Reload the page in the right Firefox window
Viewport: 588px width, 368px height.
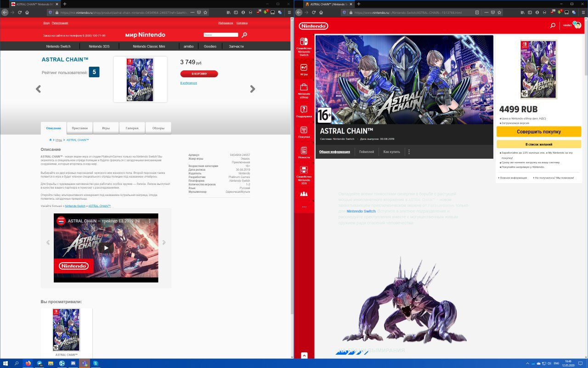313,12
